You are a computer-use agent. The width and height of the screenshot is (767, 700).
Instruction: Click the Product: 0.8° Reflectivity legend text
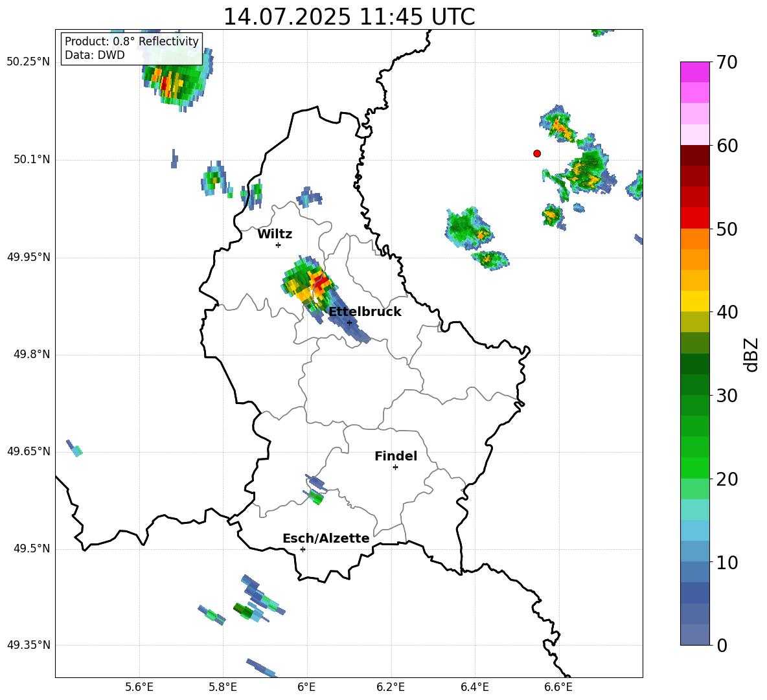click(x=132, y=41)
